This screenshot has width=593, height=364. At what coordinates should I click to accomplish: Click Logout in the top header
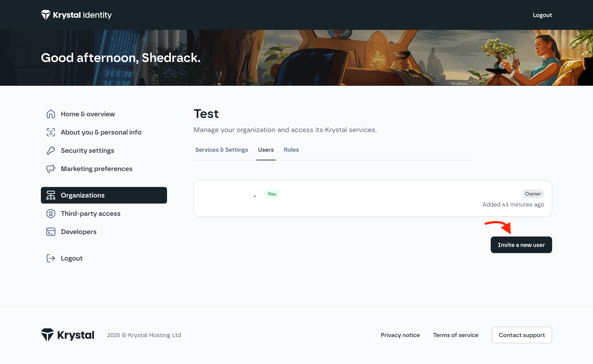pyautogui.click(x=542, y=15)
